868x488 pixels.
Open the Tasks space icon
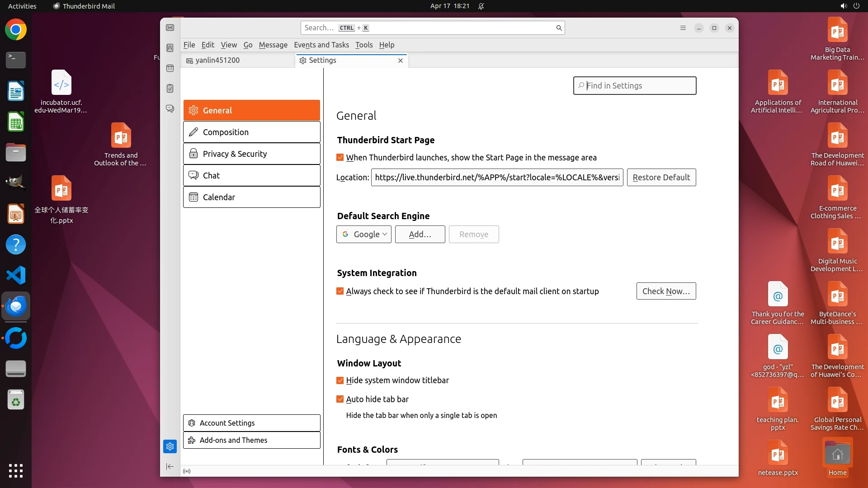click(x=170, y=89)
